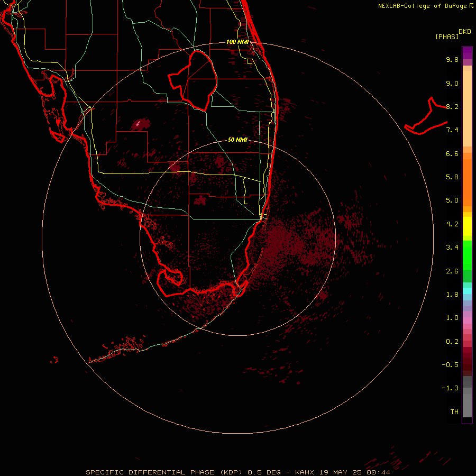Select the 6.6 scale label

pyautogui.click(x=452, y=153)
